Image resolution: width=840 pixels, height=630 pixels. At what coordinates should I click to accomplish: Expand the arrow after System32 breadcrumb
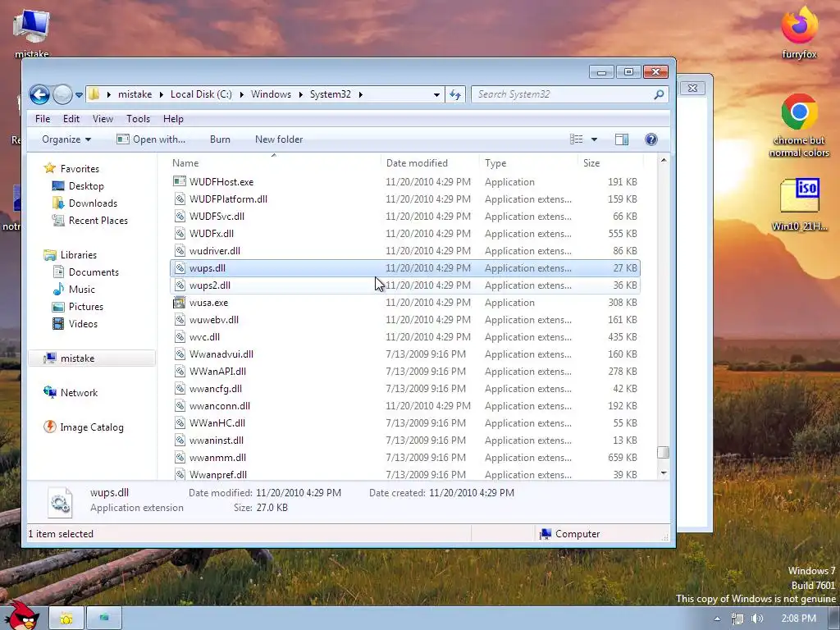click(x=361, y=95)
